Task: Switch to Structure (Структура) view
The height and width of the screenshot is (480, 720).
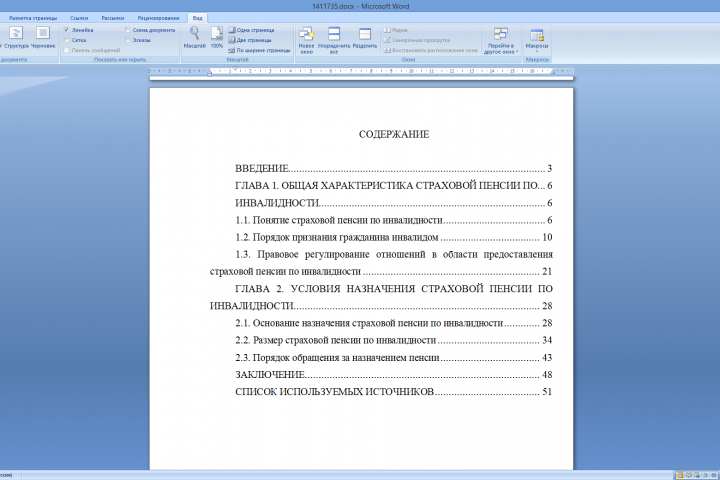Action: (16, 37)
